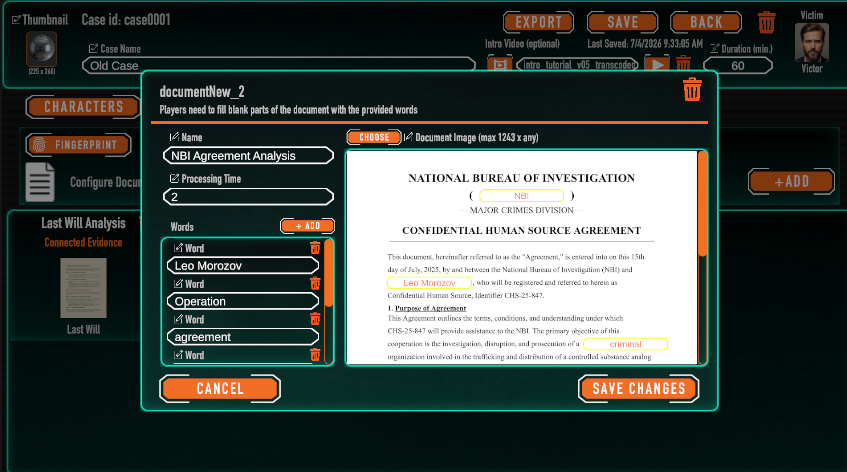Viewport: 847px width, 472px height.
Task: Click the Processing Time pencil icon
Action: point(174,178)
